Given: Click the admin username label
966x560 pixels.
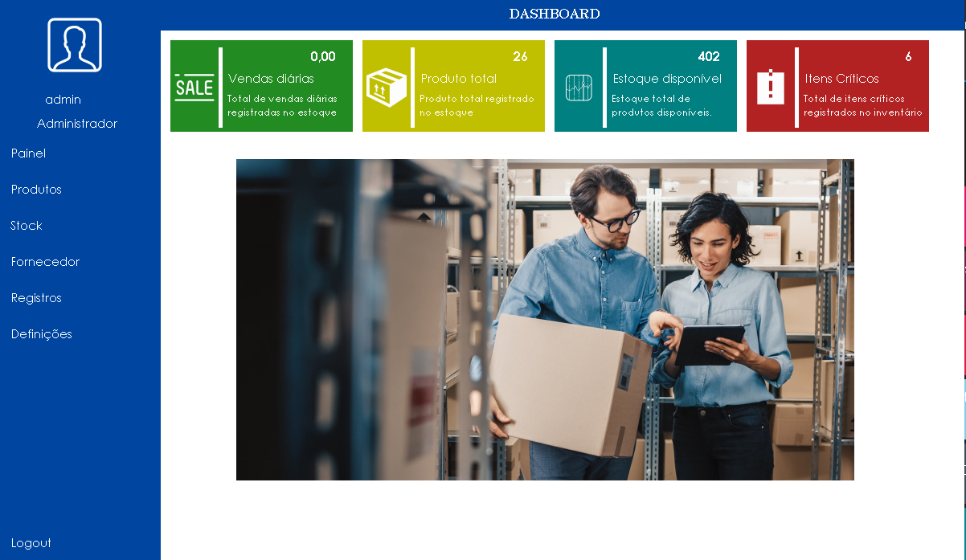Looking at the screenshot, I should click(63, 100).
